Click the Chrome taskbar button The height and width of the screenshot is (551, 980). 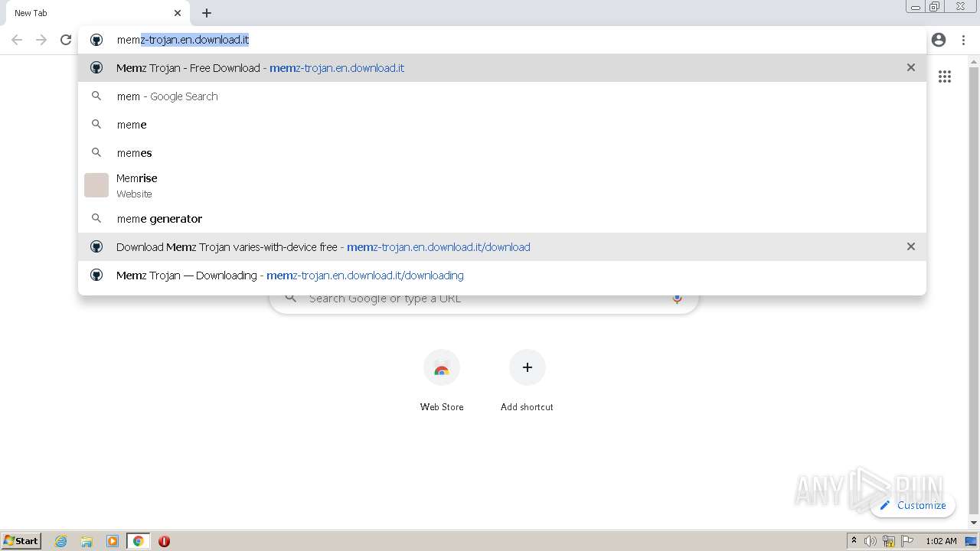138,541
